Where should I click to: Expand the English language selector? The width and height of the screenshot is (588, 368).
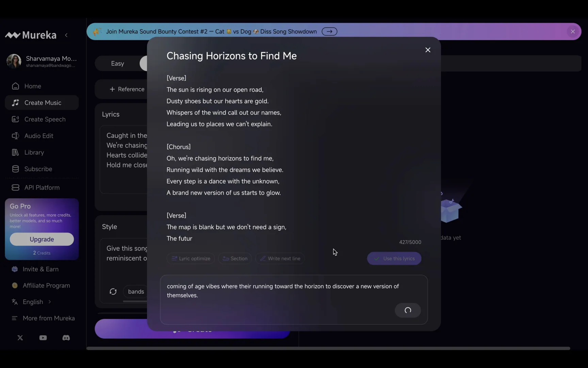[x=33, y=302]
